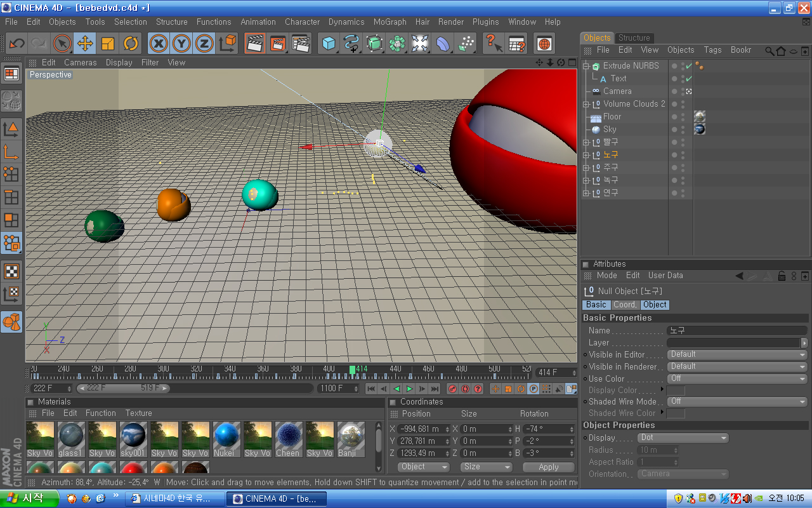The width and height of the screenshot is (812, 508).
Task: Open the scene objects icon
Action: pyautogui.click(x=420, y=43)
